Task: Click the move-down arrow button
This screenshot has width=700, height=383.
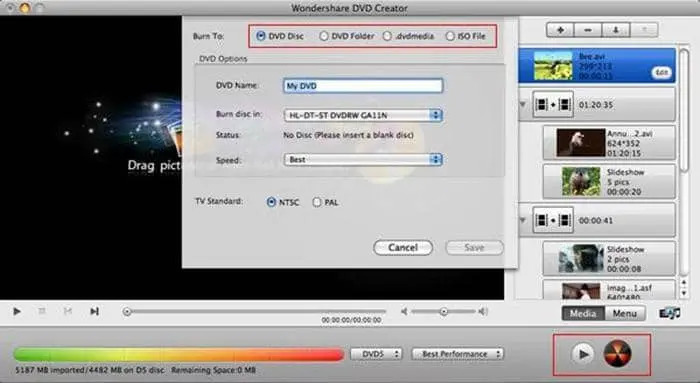Action: 616,30
